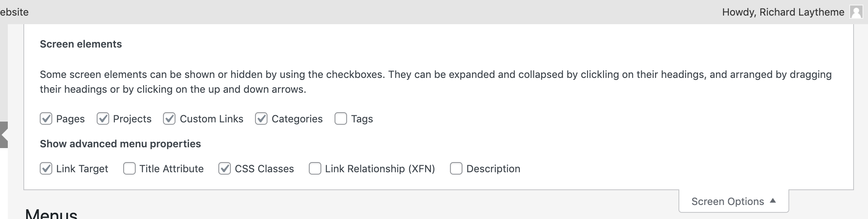Collapse the Screen Options panel
Screen dimensions: 868x219
point(733,201)
